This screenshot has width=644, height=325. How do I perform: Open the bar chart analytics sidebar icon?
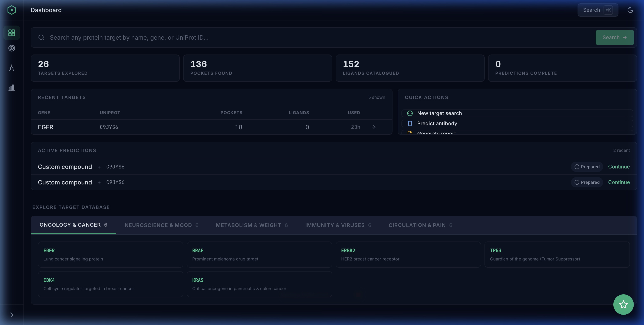(x=11, y=88)
